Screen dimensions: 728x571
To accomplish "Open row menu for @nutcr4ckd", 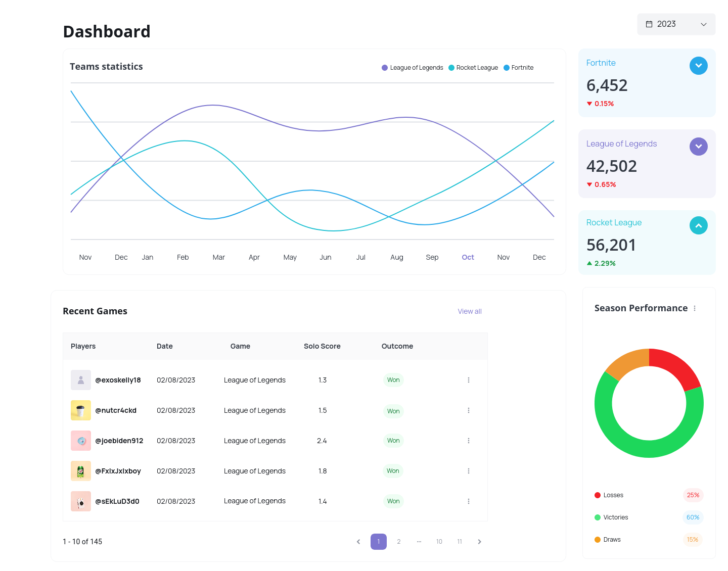I will [469, 410].
